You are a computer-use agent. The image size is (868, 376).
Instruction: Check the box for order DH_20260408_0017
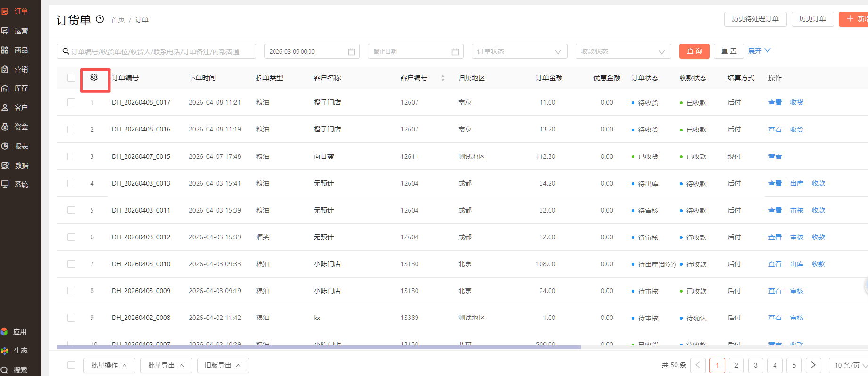pyautogui.click(x=71, y=102)
